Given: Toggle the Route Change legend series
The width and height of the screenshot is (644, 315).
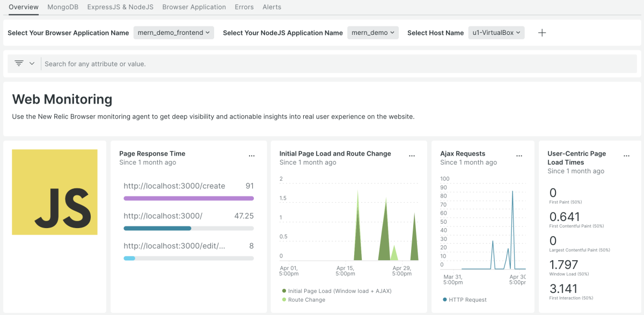Looking at the screenshot, I should click(306, 299).
